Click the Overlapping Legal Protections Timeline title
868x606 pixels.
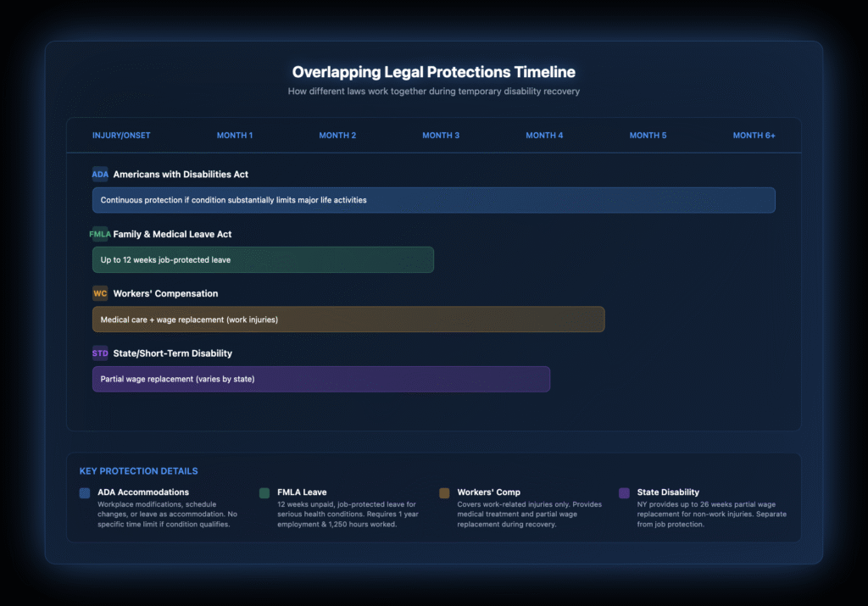pos(433,73)
